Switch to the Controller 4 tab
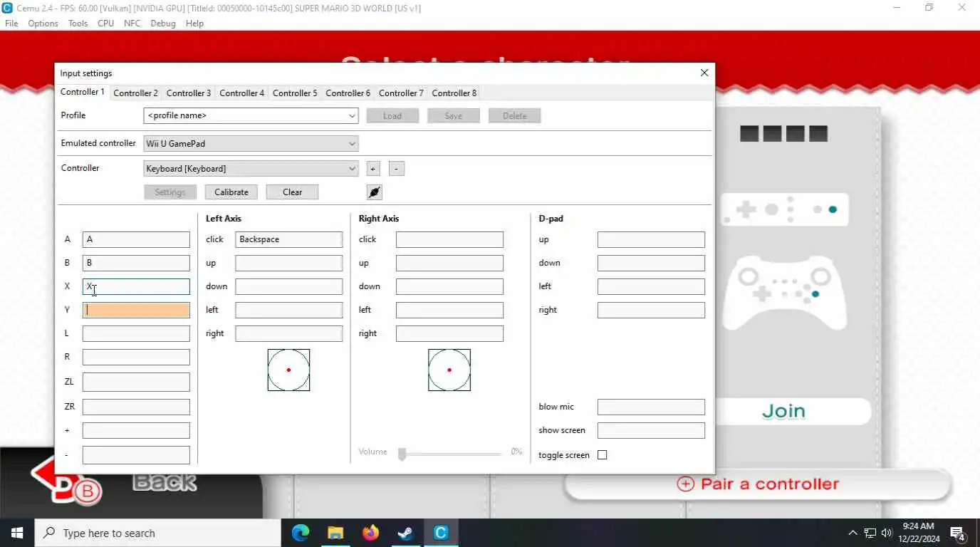This screenshot has height=547, width=980. (x=242, y=93)
